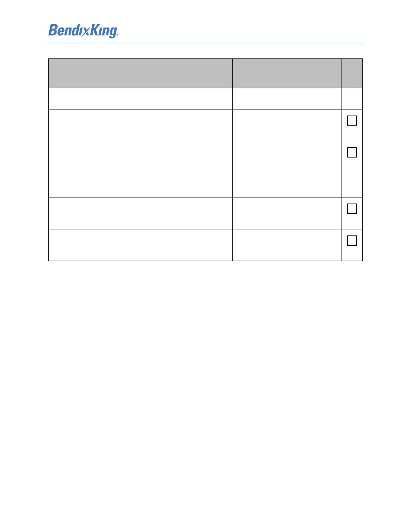
Task: Select the middle cell beside the third checkbox
Action: [287, 213]
